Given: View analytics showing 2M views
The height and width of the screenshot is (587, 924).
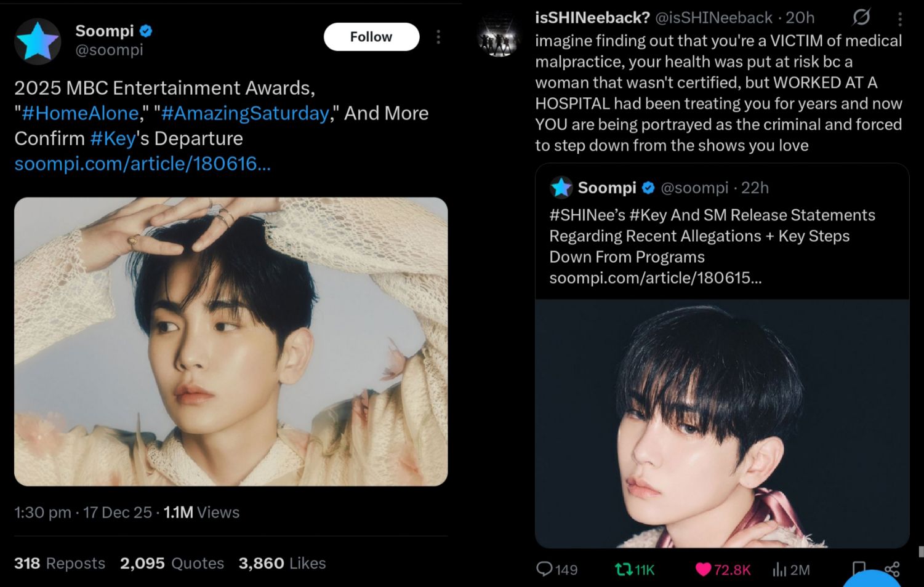Looking at the screenshot, I should pos(779,570).
